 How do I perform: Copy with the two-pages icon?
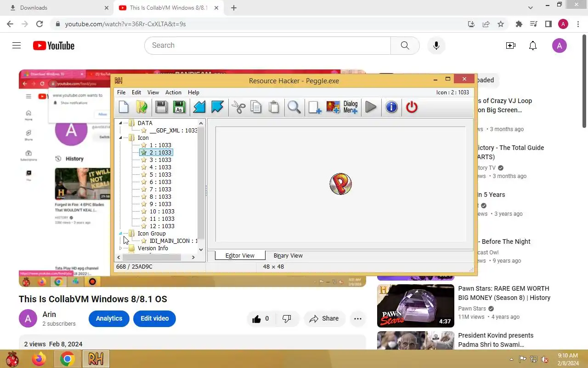click(256, 107)
